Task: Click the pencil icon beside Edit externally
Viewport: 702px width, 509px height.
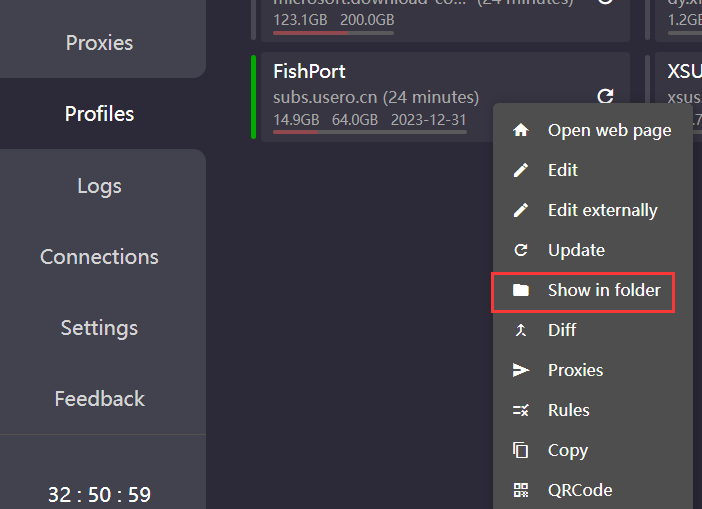Action: pyautogui.click(x=520, y=210)
